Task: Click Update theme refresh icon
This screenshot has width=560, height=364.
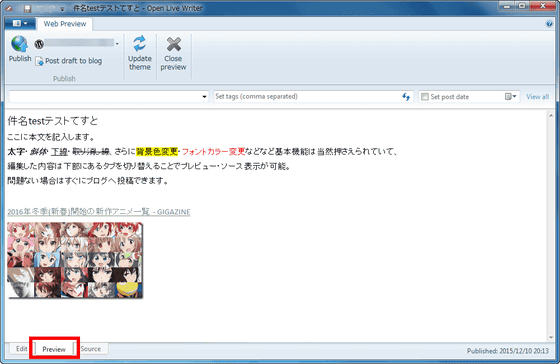Action: (x=140, y=44)
